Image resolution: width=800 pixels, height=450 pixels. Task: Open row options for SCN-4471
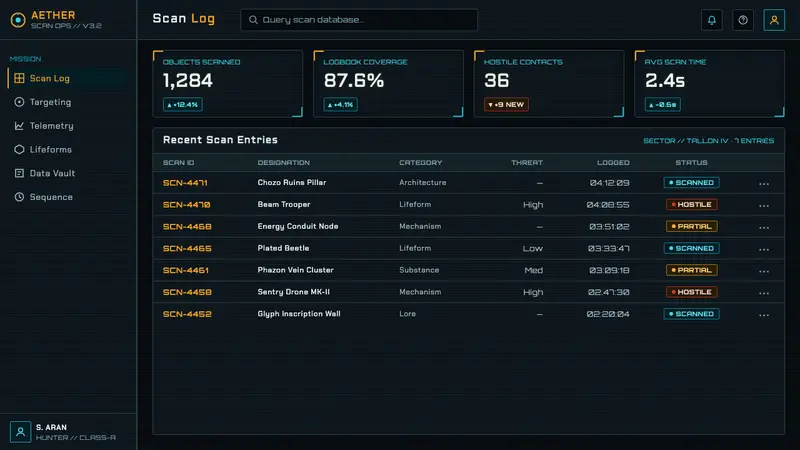[764, 183]
